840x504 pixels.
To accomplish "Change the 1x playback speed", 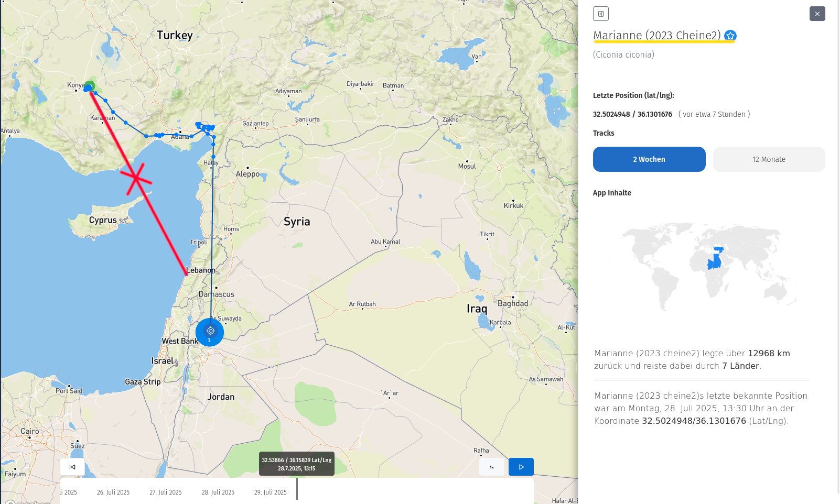I will click(492, 467).
